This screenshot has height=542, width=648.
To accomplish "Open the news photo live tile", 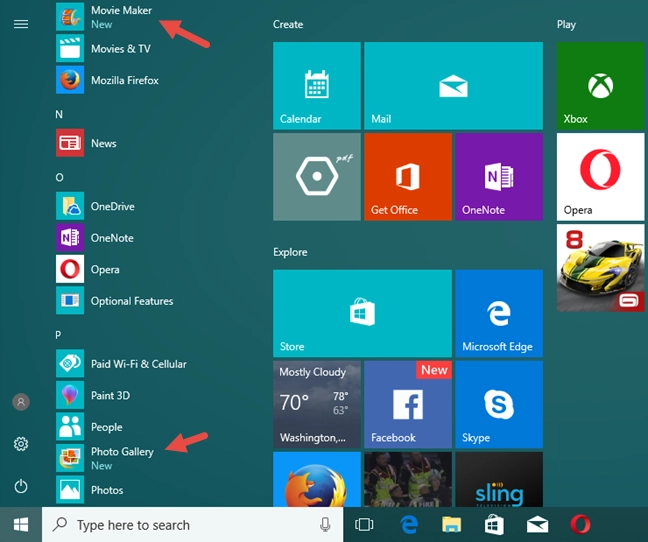I will [x=408, y=479].
